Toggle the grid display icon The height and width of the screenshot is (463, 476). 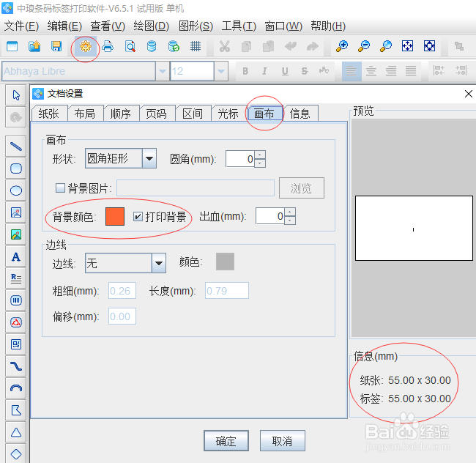coord(196,46)
